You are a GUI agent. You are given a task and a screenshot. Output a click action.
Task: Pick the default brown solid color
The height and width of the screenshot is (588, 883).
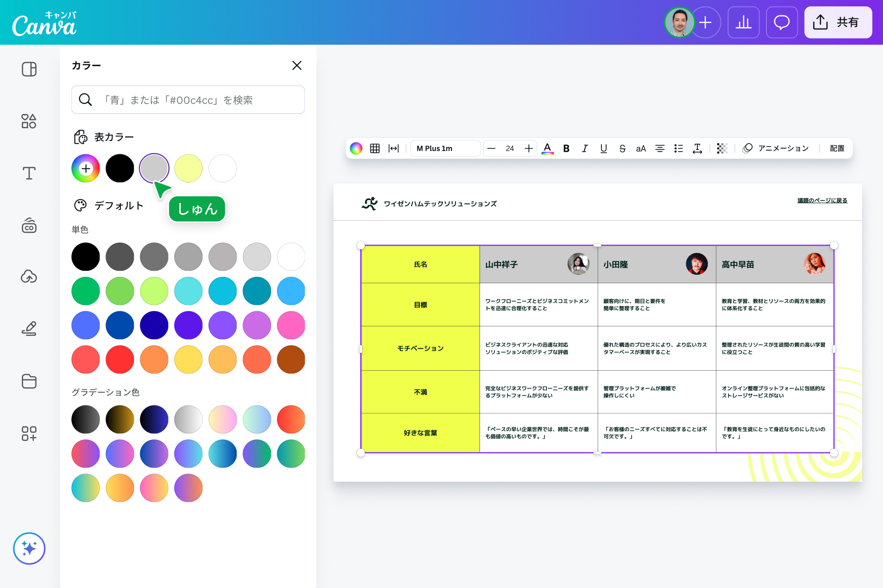pos(291,360)
